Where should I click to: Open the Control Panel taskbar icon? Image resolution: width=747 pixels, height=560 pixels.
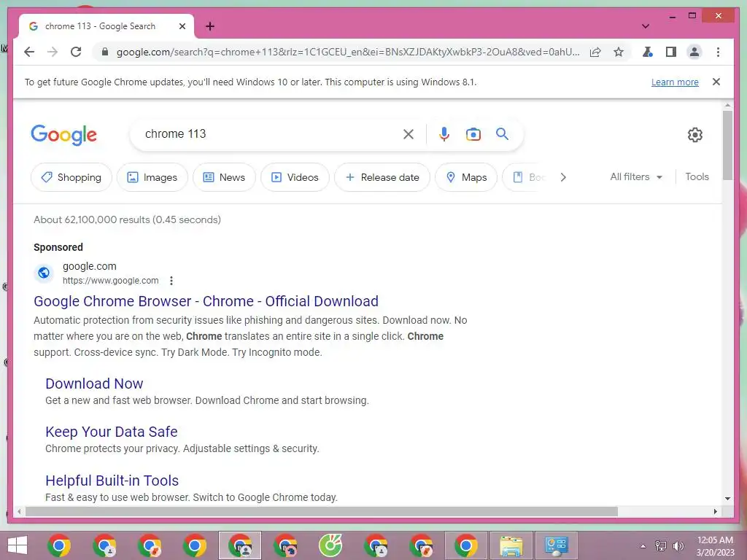click(x=556, y=545)
